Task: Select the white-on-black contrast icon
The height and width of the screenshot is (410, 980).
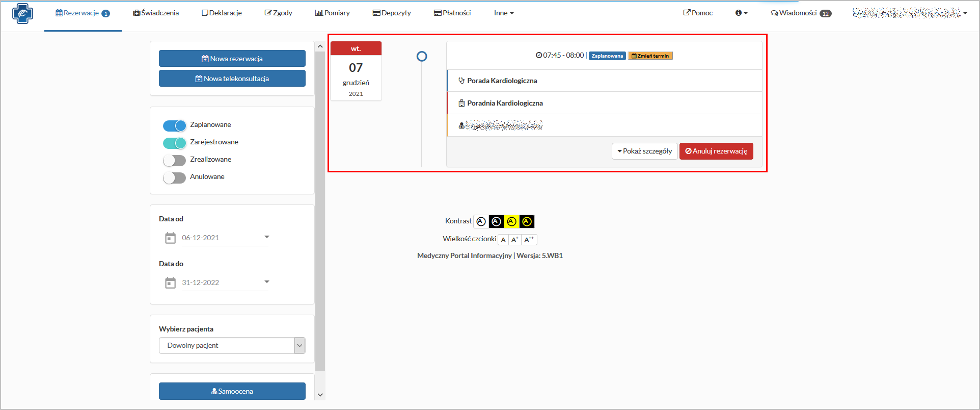Action: coord(496,221)
